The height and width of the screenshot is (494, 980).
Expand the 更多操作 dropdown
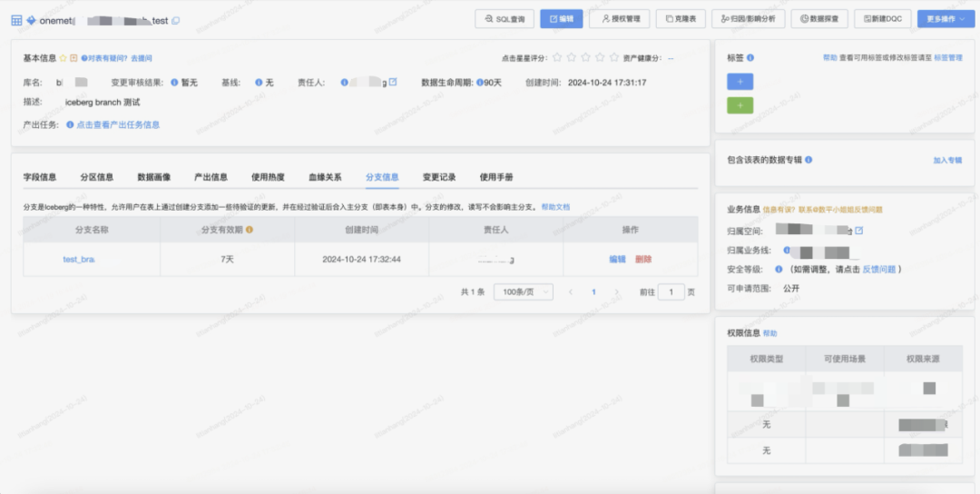[946, 19]
